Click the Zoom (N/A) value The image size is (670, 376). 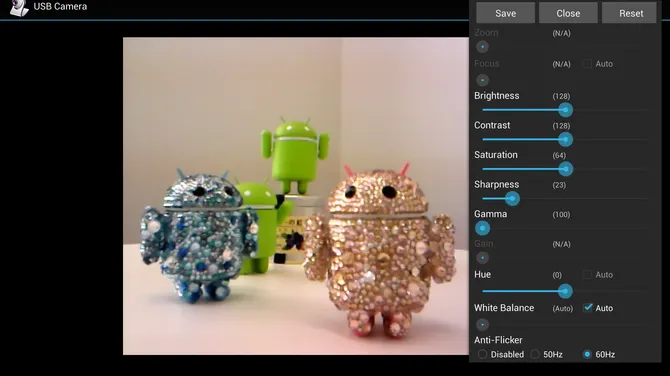point(561,33)
